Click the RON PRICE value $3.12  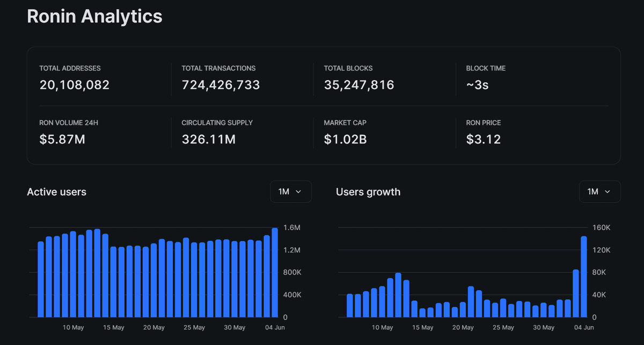(483, 139)
